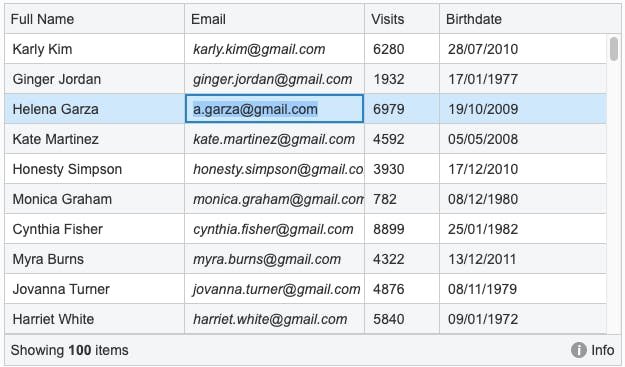This screenshot has height=367, width=625.
Task: Select Kate Martinez visits value 4592
Action: [402, 139]
